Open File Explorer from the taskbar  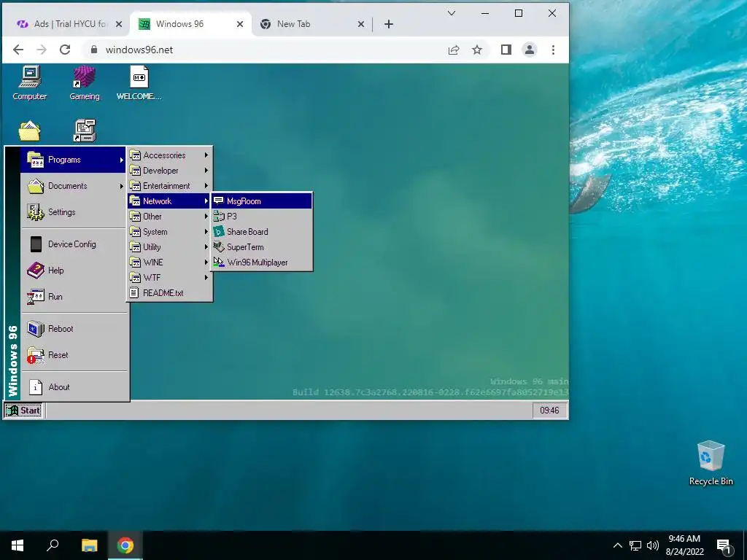point(89,545)
